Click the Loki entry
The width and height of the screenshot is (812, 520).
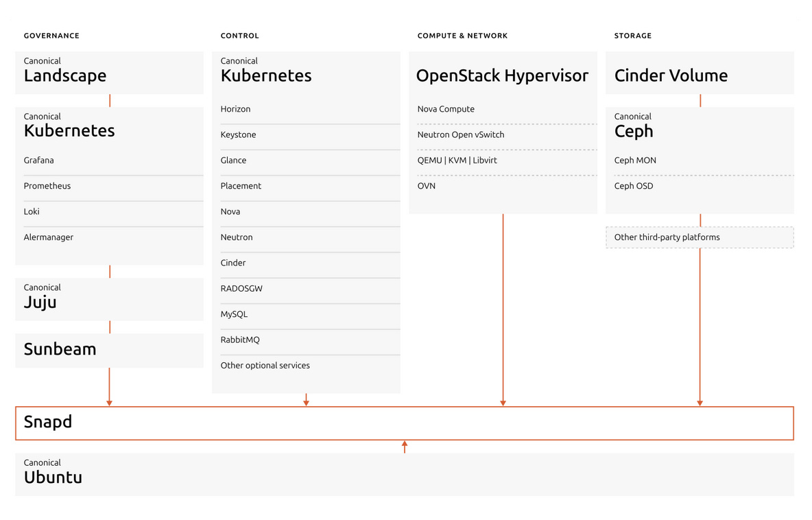(32, 211)
